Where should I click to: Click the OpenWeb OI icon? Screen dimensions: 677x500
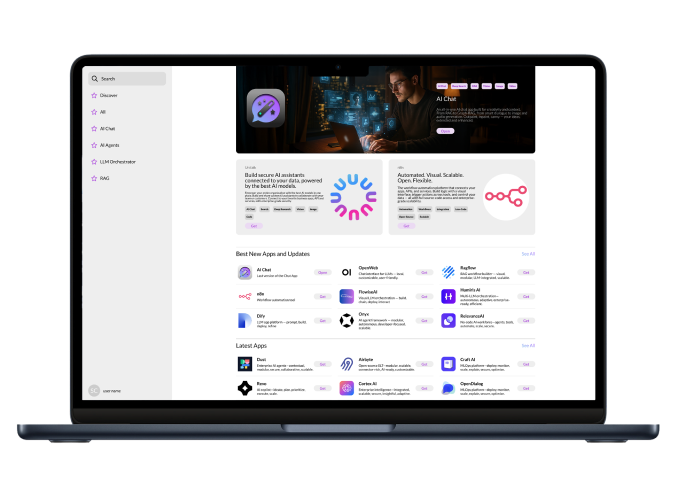346,272
